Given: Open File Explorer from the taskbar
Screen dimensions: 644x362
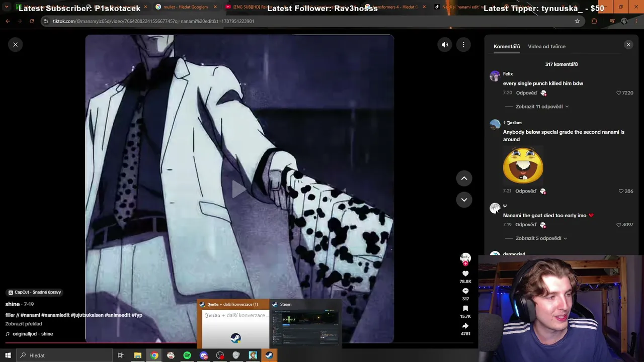Looking at the screenshot, I should point(137,355).
